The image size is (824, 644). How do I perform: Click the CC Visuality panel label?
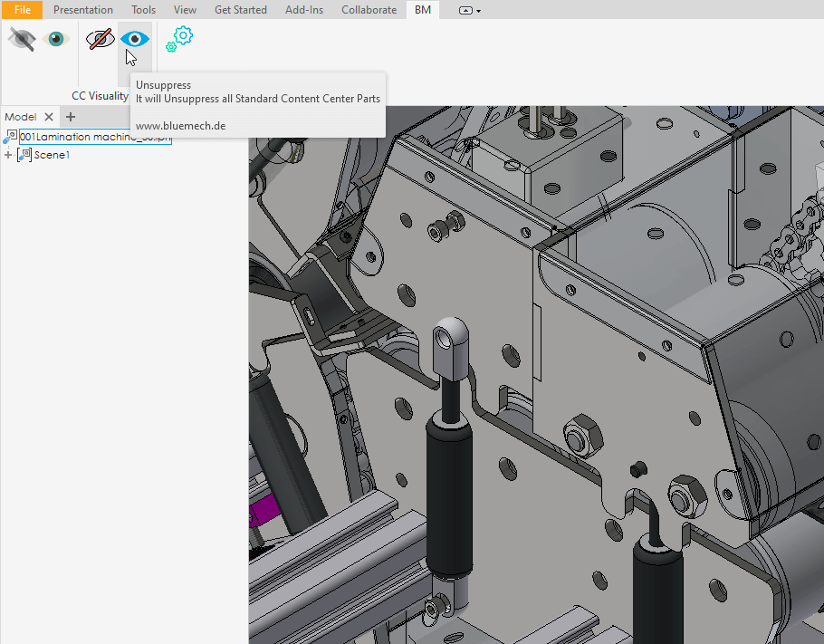[100, 96]
